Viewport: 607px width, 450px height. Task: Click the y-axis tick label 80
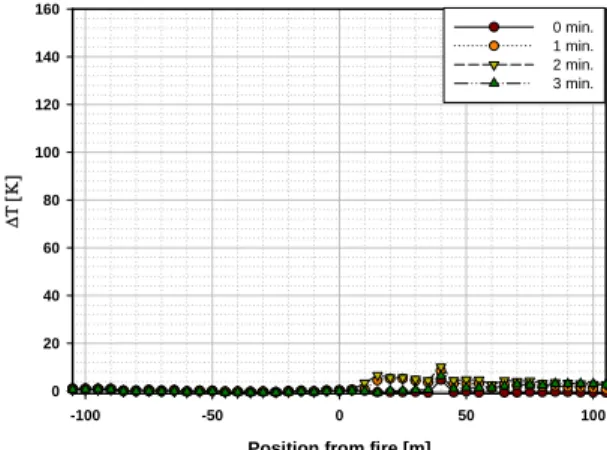point(51,200)
